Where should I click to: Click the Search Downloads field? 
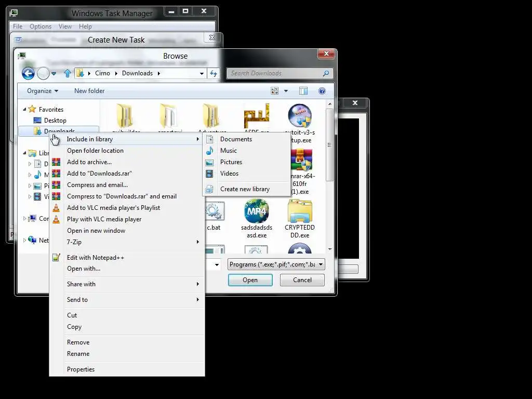[x=280, y=73]
